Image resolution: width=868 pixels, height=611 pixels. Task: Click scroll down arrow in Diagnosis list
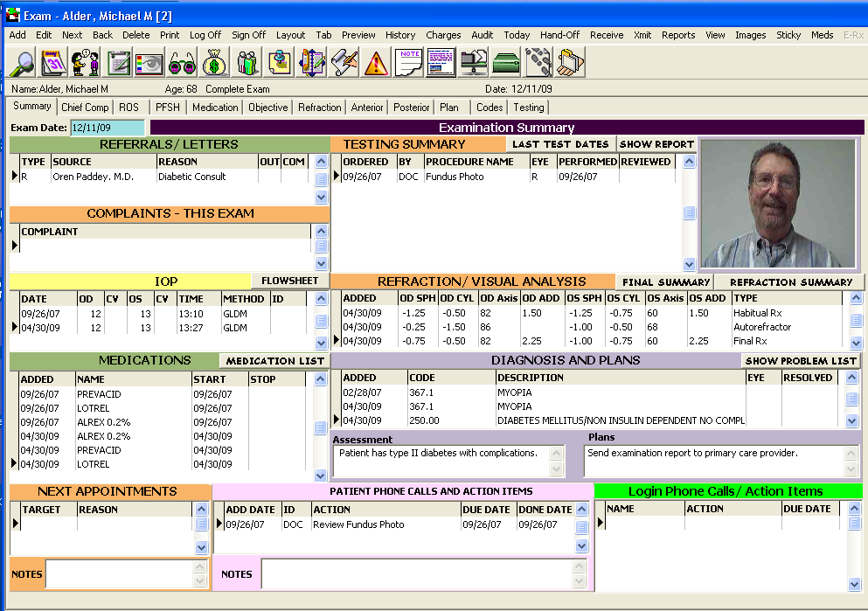pyautogui.click(x=852, y=421)
